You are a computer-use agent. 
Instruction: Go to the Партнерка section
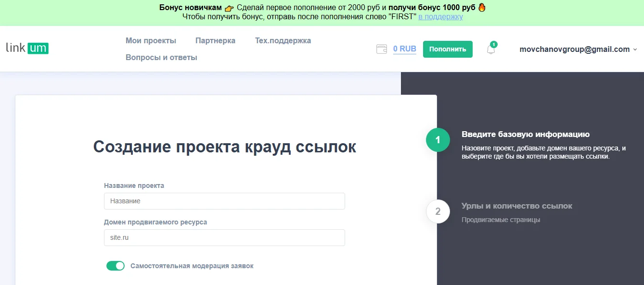point(215,40)
